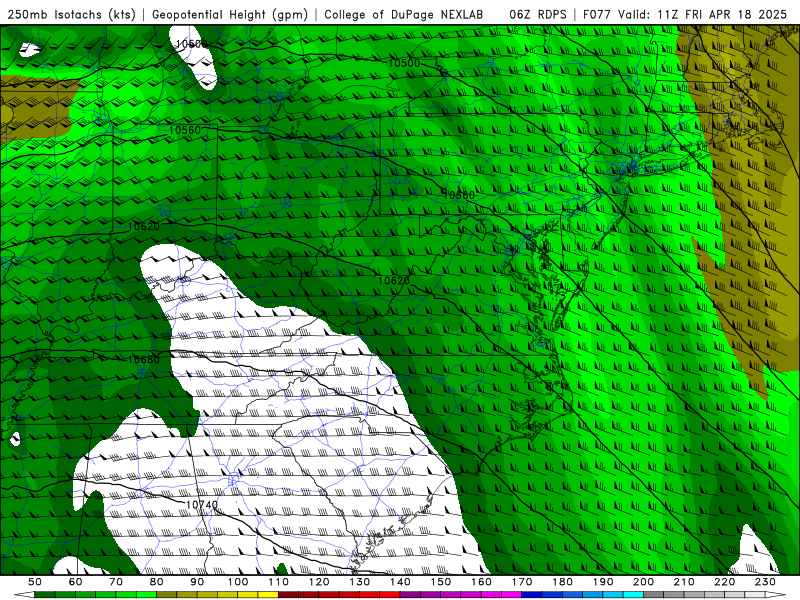Click the '130' knots legend label

[x=359, y=582]
